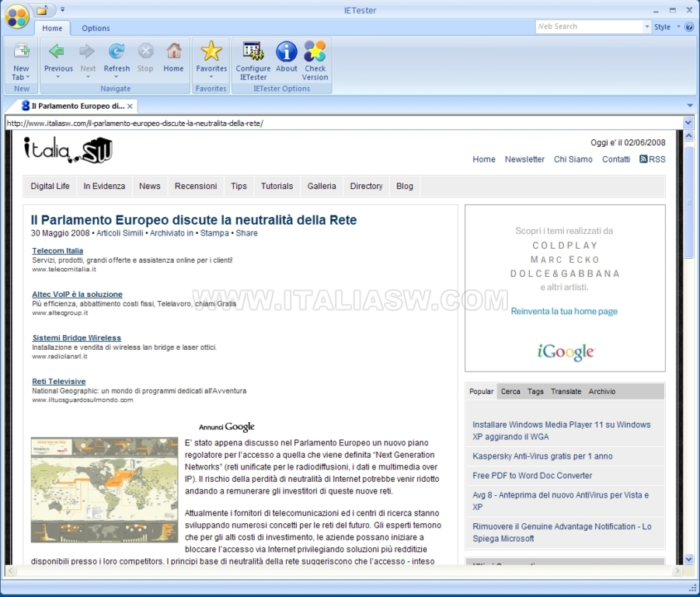Switch to the Options ribbon tab
Screen dimensions: 700x597
pyautogui.click(x=96, y=28)
